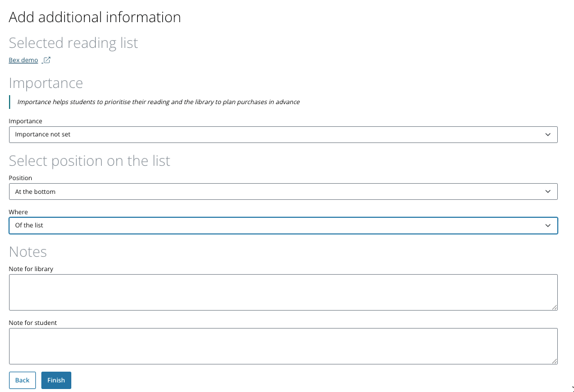
Task: Grab the resize handle of Note for student
Action: [554, 361]
